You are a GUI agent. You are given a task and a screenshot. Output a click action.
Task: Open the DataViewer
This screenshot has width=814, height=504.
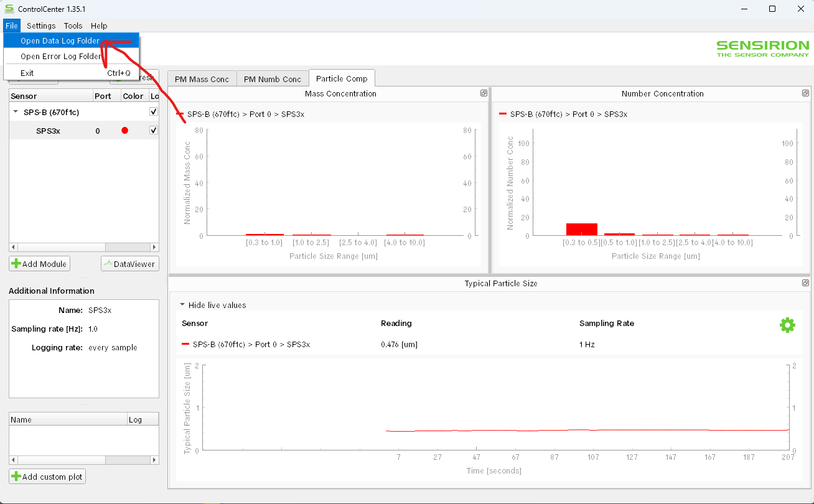130,264
